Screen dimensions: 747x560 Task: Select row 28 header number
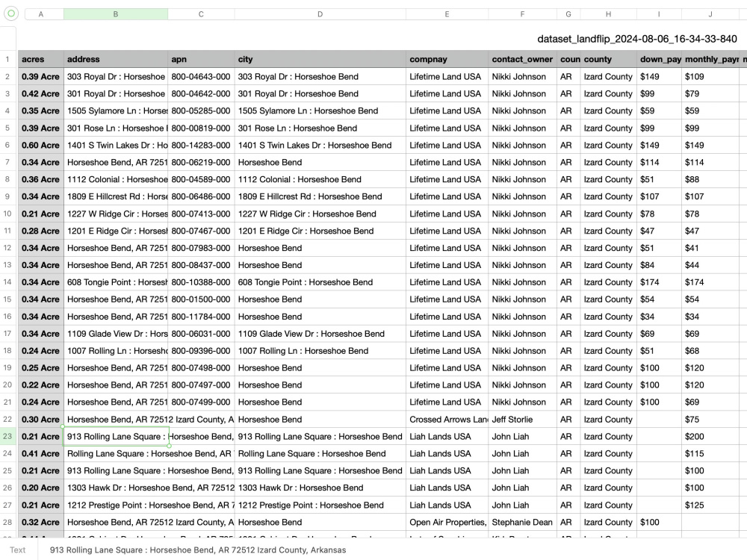7,523
